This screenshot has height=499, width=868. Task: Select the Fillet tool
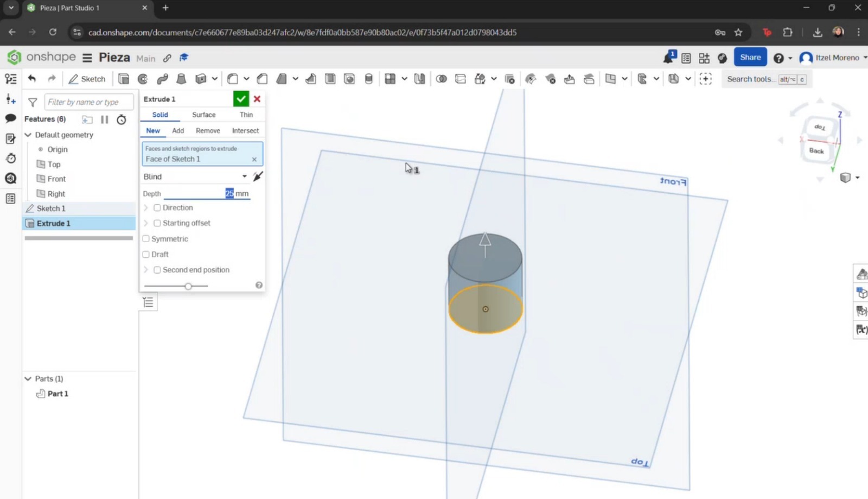(x=233, y=79)
